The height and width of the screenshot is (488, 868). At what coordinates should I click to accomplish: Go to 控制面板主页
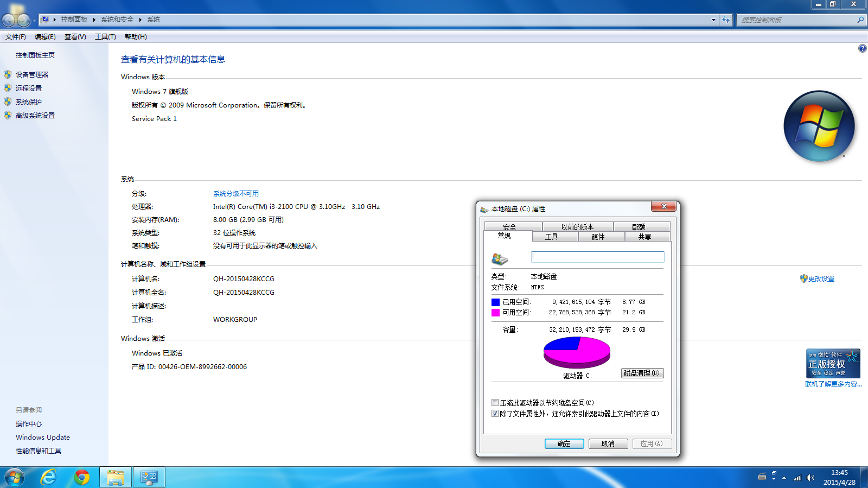(x=35, y=55)
